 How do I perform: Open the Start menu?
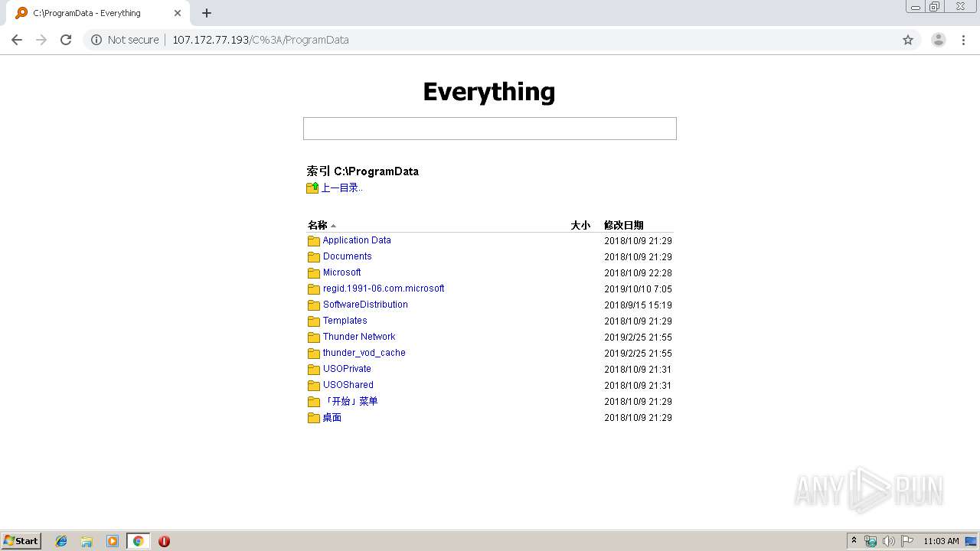pyautogui.click(x=21, y=541)
